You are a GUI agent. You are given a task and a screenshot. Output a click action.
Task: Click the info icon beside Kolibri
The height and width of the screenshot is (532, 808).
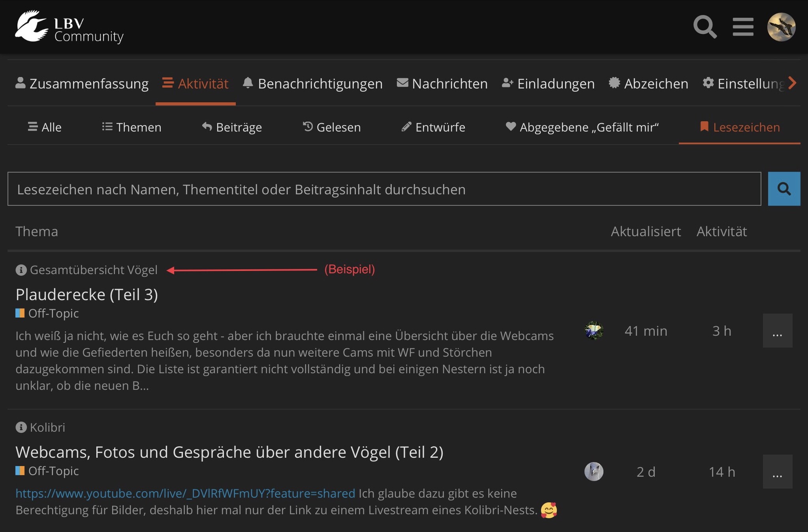[21, 427]
